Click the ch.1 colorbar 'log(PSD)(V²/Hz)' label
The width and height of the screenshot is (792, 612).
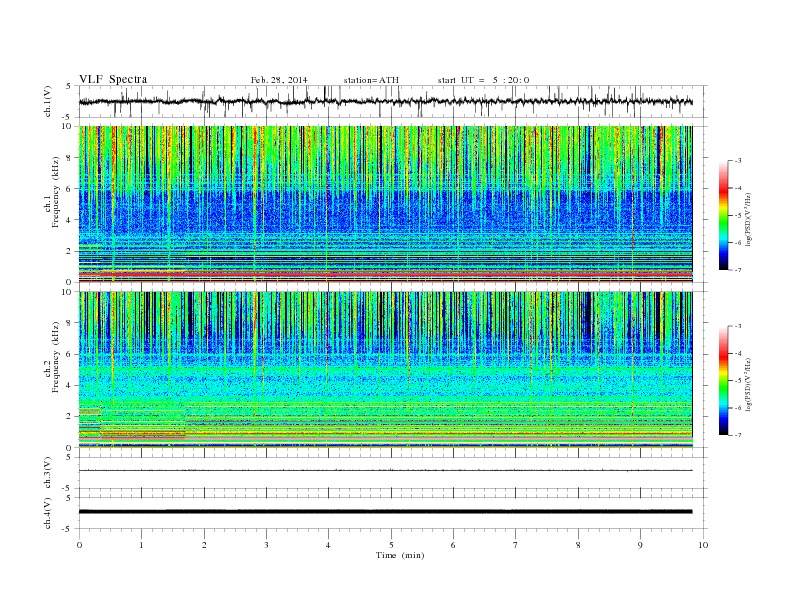(748, 219)
